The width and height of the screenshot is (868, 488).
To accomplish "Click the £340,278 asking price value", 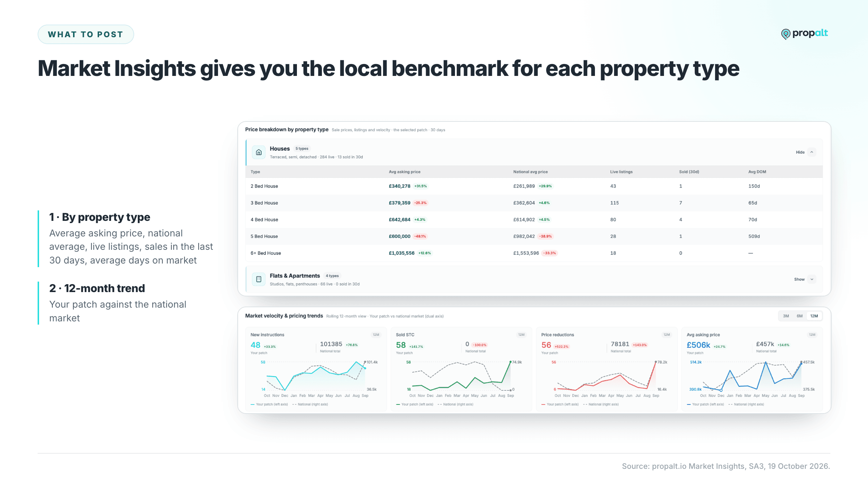I will 399,186.
